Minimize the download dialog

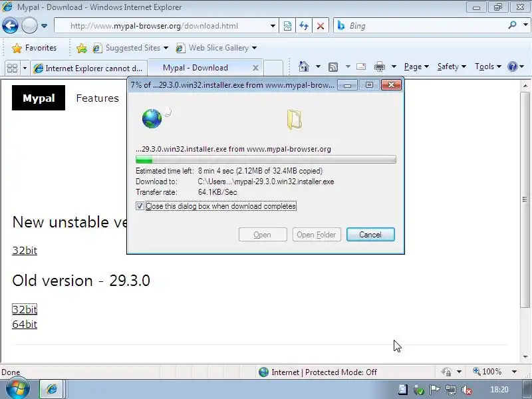(x=347, y=85)
